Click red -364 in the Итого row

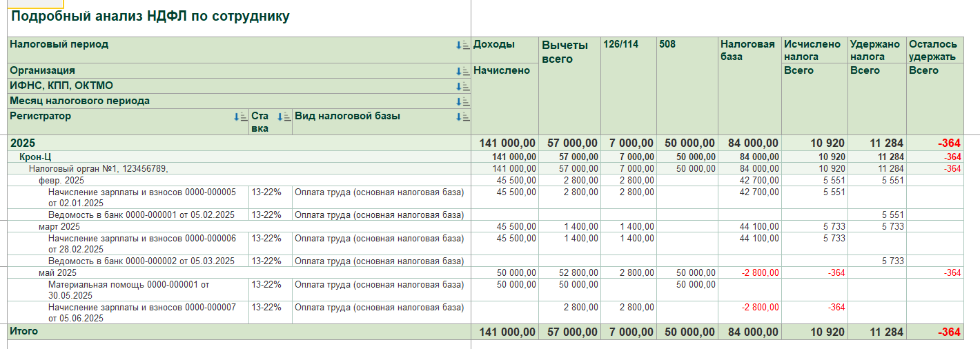tap(949, 332)
